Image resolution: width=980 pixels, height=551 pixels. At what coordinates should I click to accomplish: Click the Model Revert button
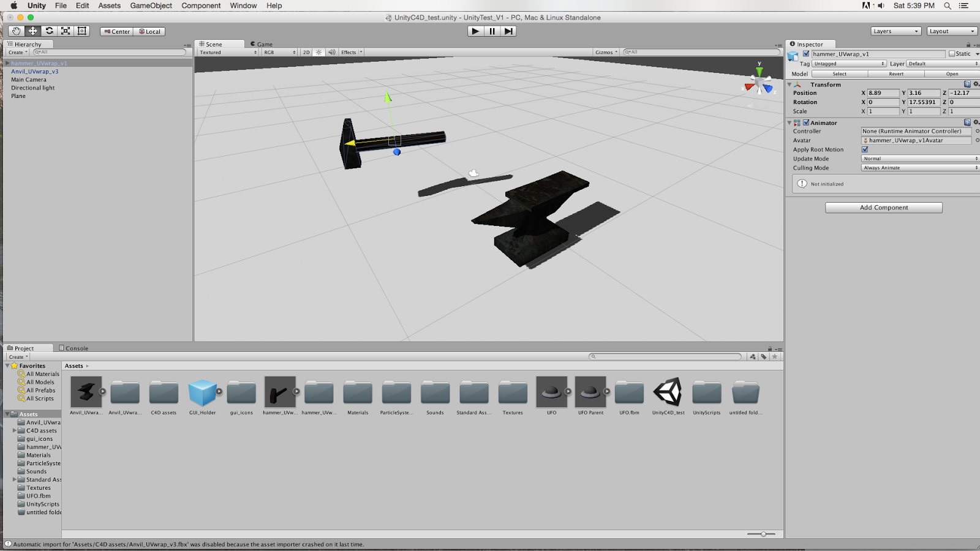pos(896,74)
